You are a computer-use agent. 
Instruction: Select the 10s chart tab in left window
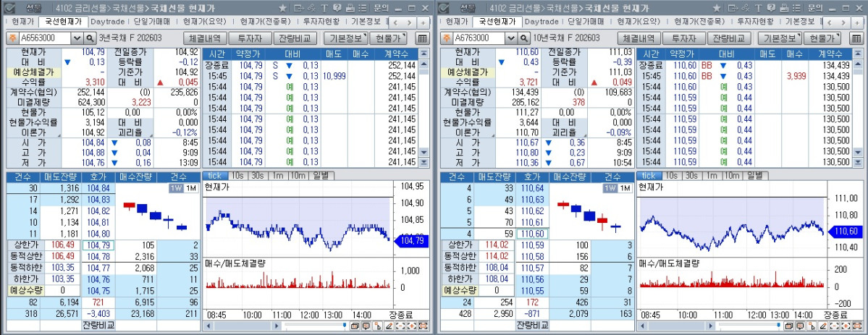[237, 175]
